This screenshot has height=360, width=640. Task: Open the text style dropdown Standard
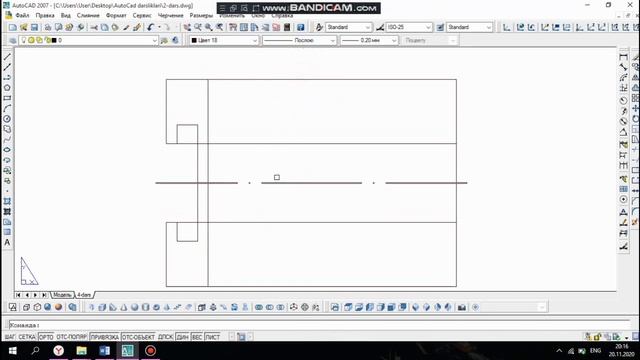click(349, 27)
